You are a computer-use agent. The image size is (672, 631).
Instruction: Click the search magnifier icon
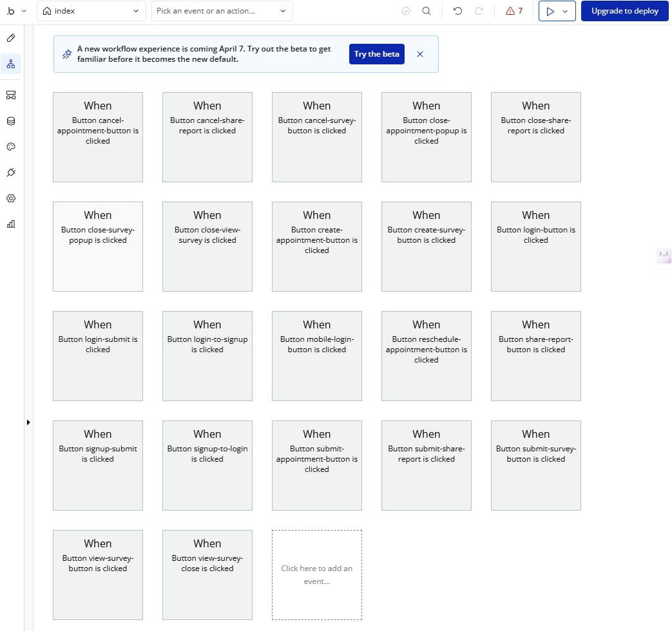click(x=427, y=11)
